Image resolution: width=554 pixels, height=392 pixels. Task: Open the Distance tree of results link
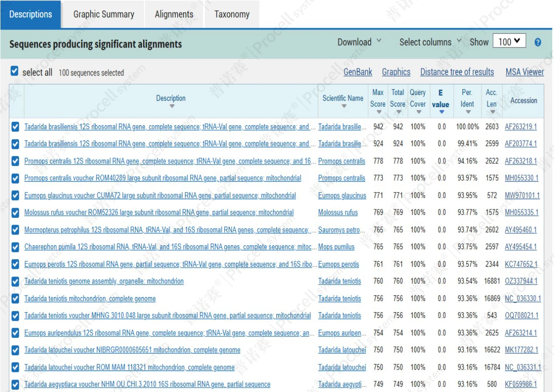(457, 72)
